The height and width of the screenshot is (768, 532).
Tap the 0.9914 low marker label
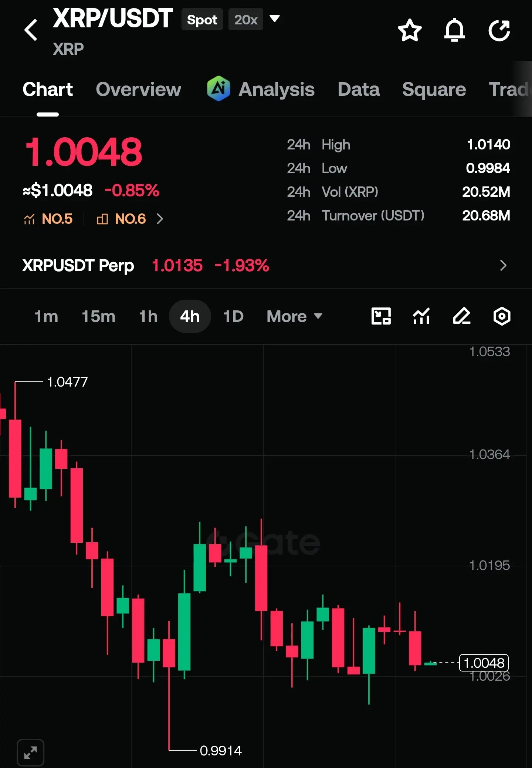pyautogui.click(x=221, y=751)
